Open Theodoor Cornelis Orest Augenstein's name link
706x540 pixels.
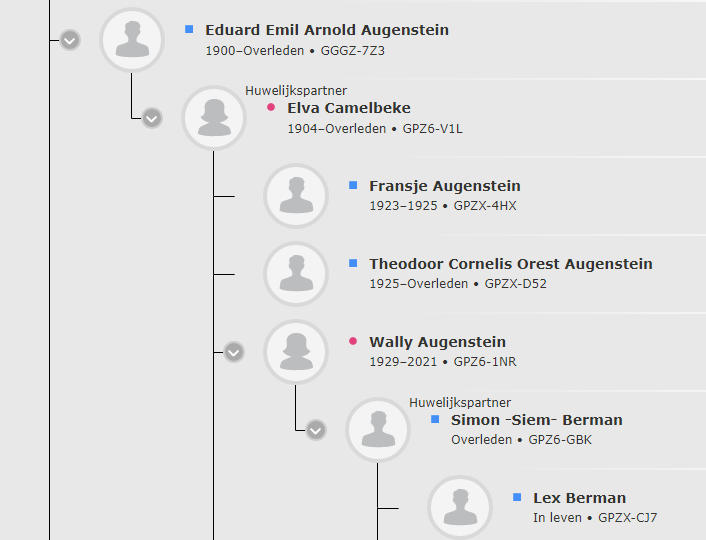click(x=511, y=264)
